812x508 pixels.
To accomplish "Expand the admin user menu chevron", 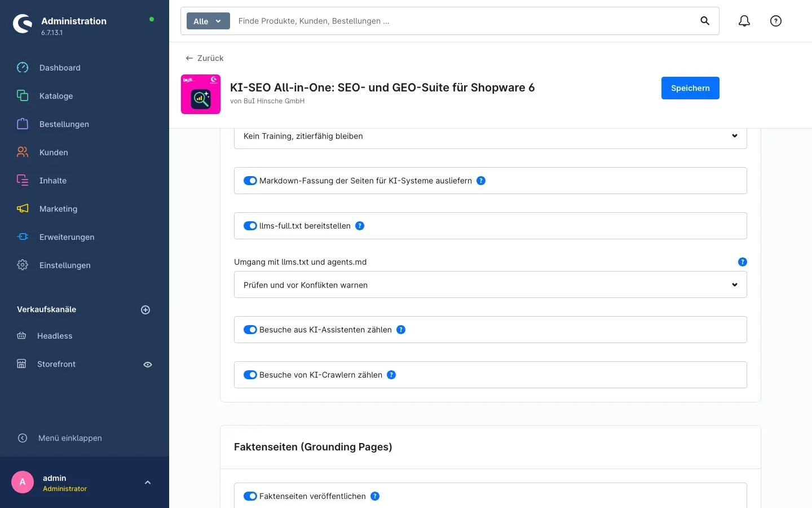I will (x=148, y=483).
